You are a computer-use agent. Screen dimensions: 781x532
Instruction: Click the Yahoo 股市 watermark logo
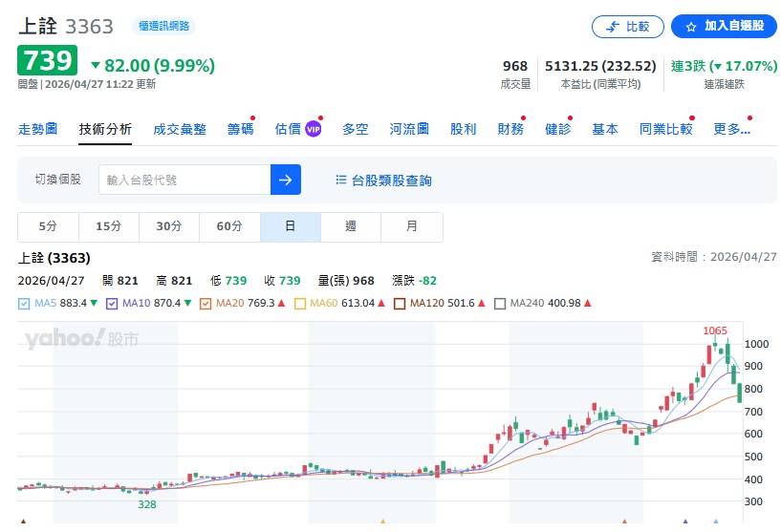[x=81, y=338]
